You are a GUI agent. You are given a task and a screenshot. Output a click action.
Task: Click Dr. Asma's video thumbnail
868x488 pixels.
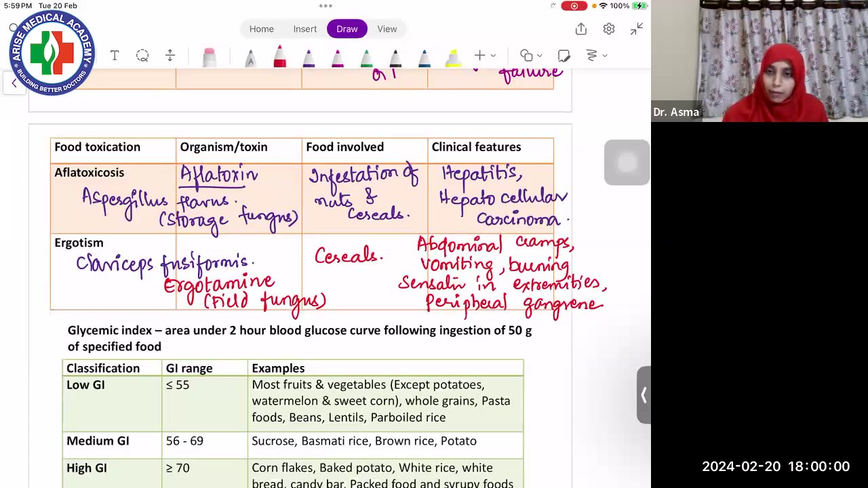pos(759,61)
